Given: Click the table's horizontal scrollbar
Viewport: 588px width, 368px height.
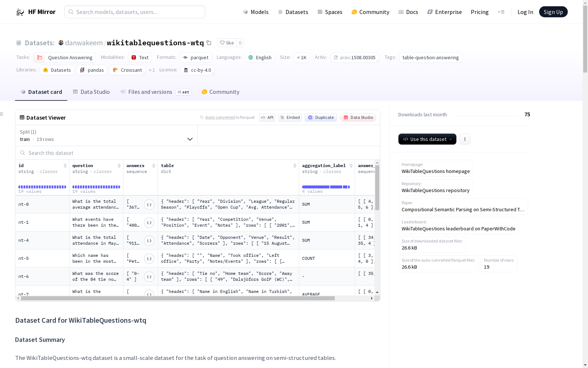Looking at the screenshot, I should coord(178,298).
